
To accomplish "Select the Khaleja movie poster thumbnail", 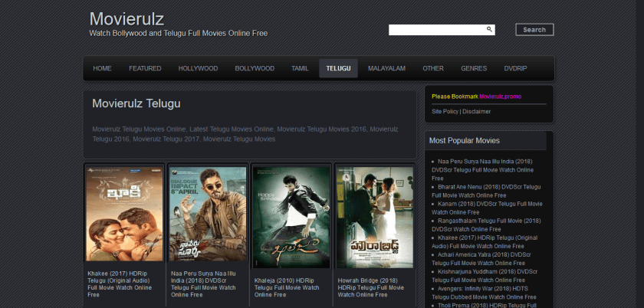I will 291,215.
